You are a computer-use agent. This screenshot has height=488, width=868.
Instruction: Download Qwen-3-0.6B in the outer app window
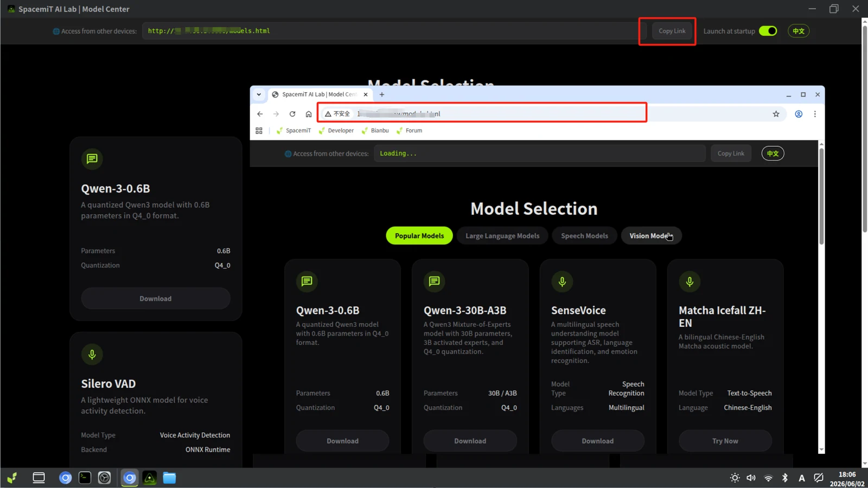[156, 298]
